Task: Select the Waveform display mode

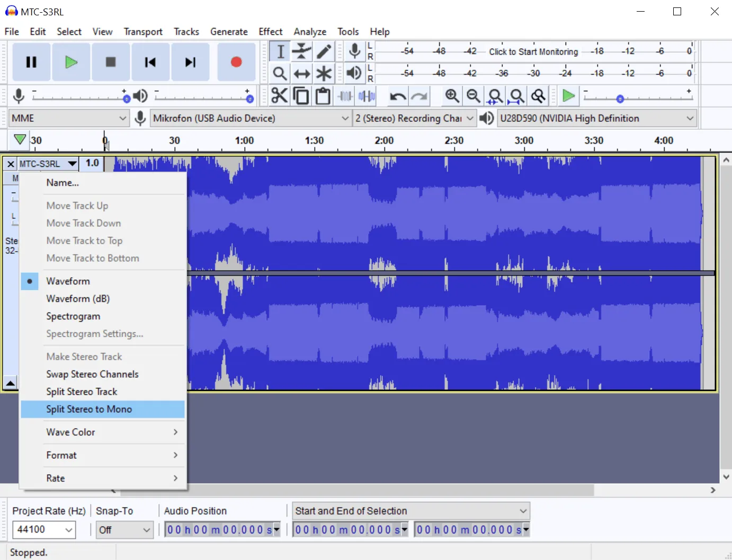Action: [x=68, y=281]
